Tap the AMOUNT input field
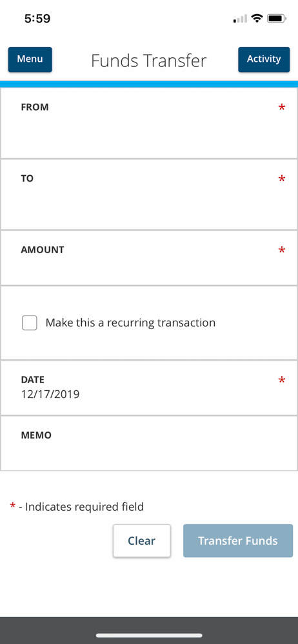 coord(149,258)
